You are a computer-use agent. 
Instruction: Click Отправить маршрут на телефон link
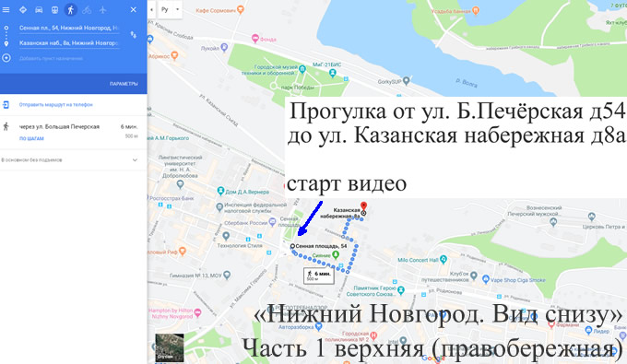pyautogui.click(x=56, y=105)
